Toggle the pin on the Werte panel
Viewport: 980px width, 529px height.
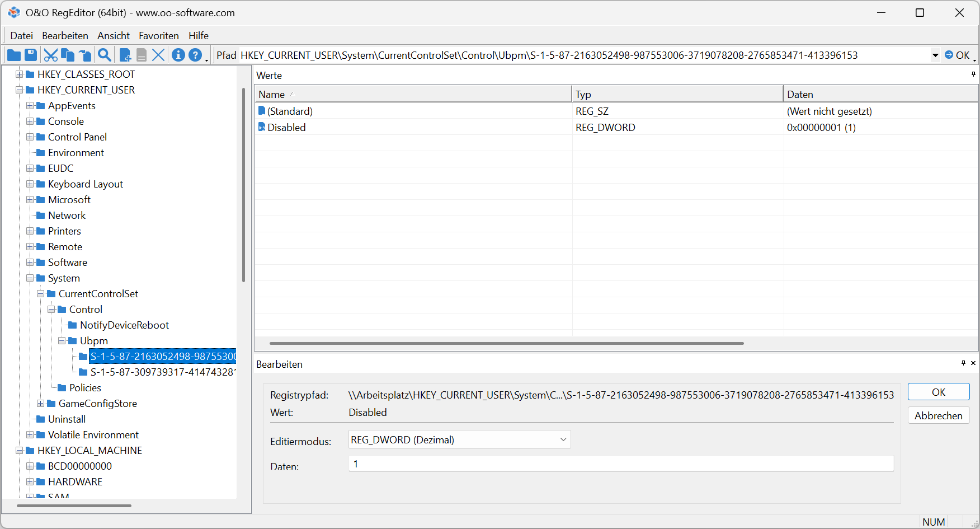point(973,74)
